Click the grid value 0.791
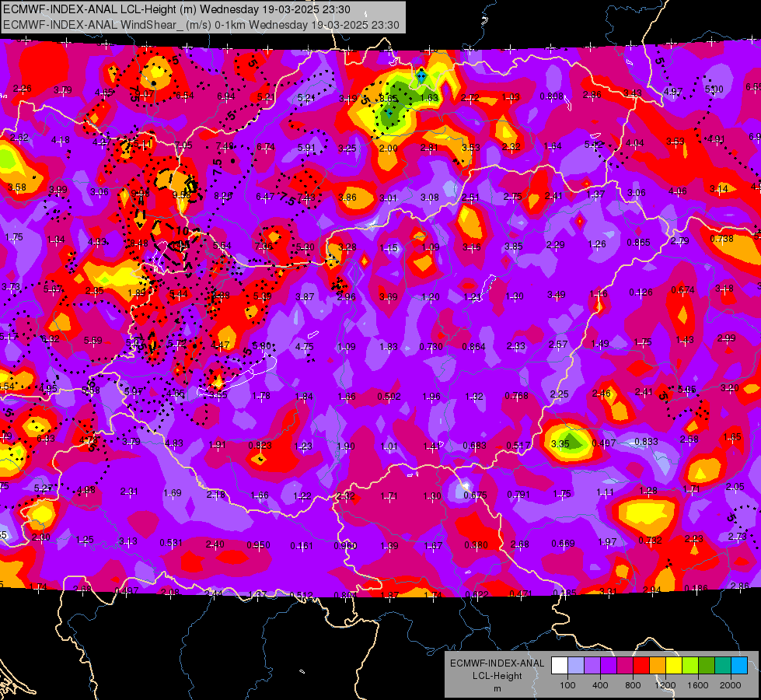Viewport: 761px width, 700px height. [x=518, y=494]
